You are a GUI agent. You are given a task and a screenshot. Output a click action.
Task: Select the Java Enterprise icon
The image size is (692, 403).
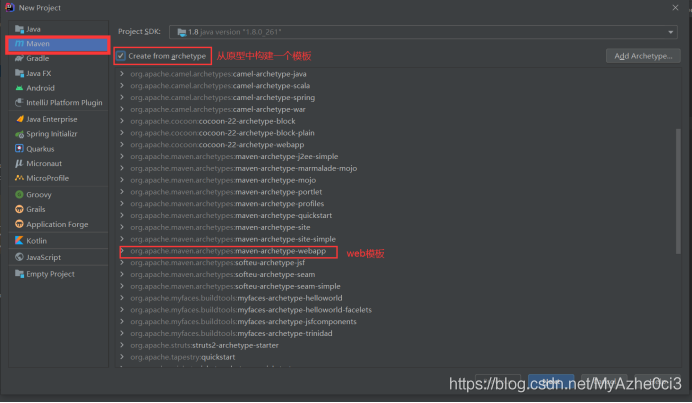19,119
